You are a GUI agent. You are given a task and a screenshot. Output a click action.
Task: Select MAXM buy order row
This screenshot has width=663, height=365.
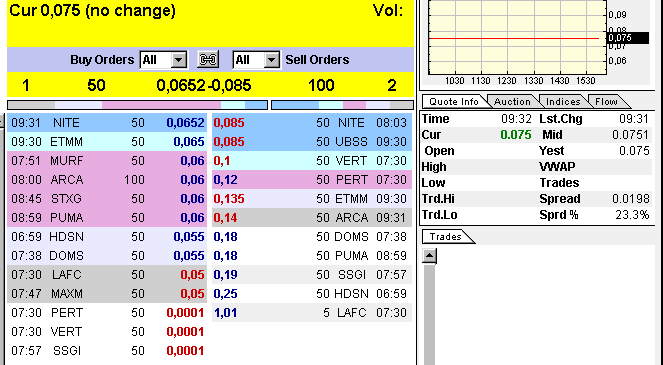pyautogui.click(x=107, y=294)
